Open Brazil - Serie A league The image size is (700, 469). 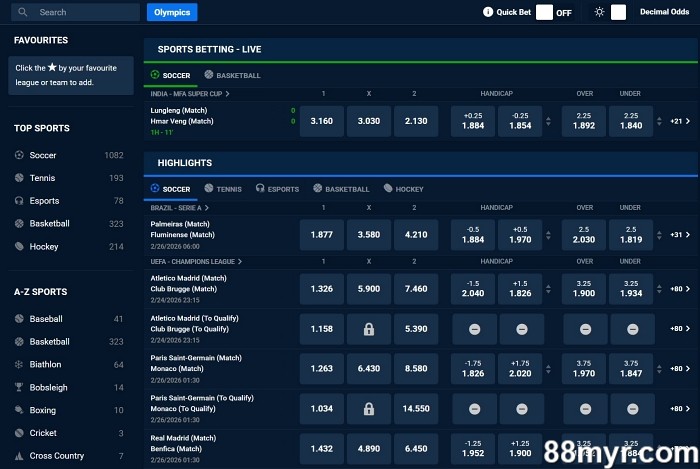179,208
